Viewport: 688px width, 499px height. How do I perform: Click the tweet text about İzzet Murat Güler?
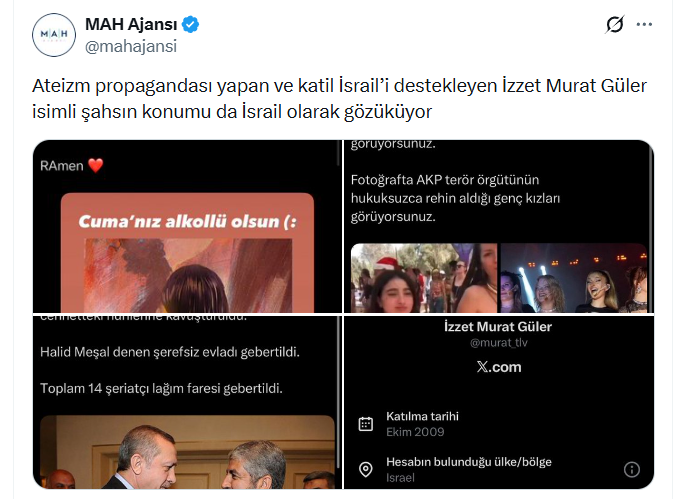click(339, 98)
